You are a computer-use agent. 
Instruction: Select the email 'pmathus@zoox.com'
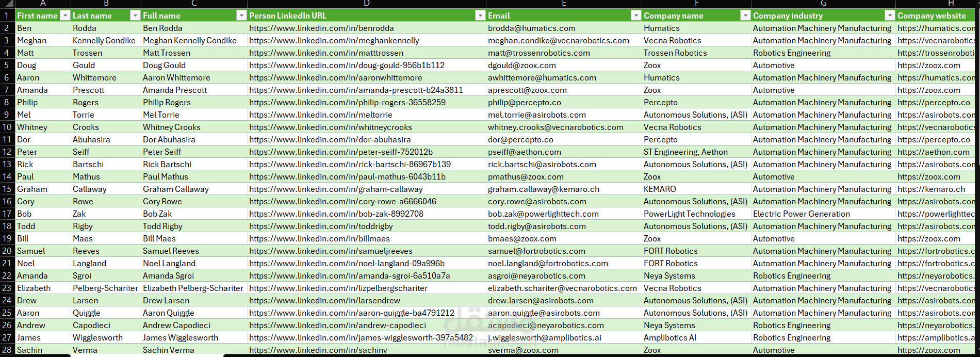click(x=564, y=176)
